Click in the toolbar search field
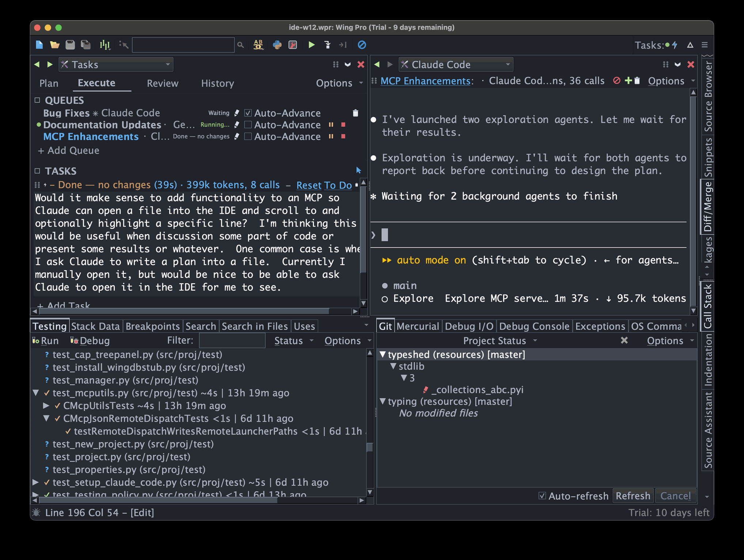Screen dimensions: 744x560 coord(183,45)
